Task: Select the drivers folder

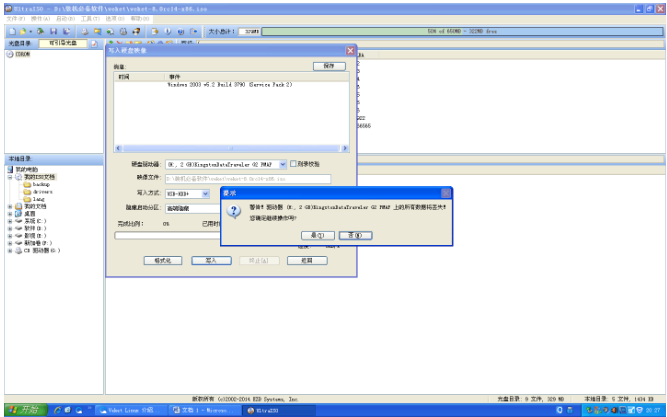Action: pos(38,192)
